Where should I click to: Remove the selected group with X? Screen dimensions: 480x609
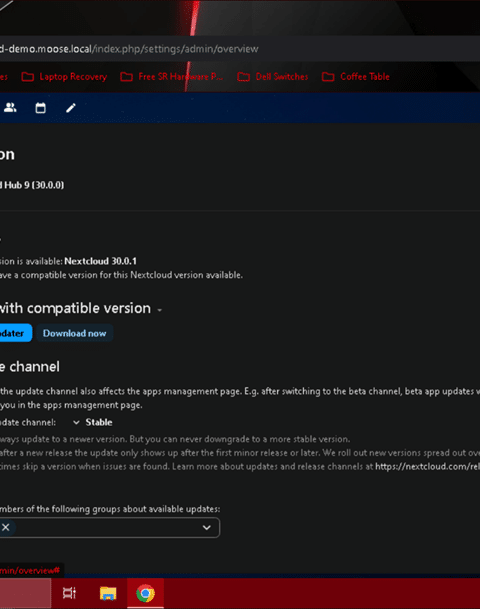point(6,527)
